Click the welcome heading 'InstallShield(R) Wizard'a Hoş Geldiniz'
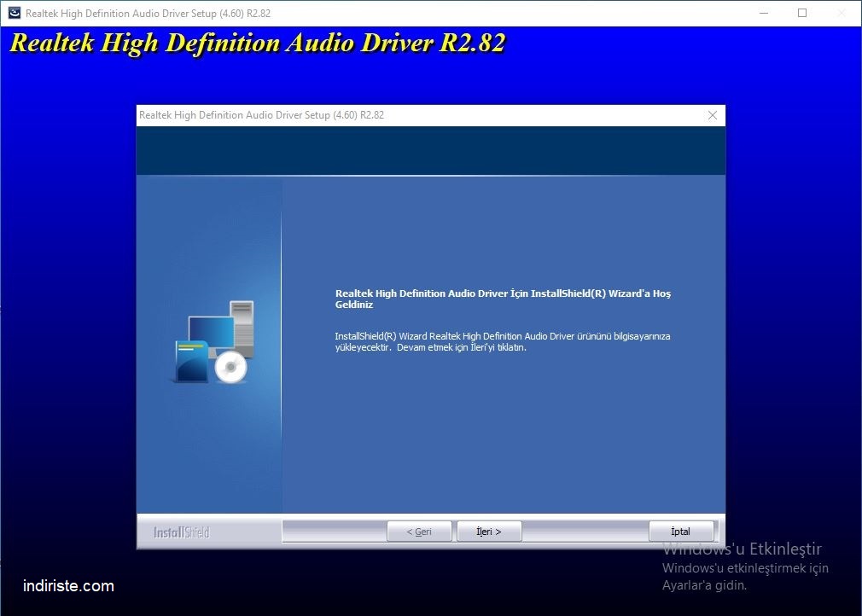Screen dimensions: 862x616 tap(503, 299)
